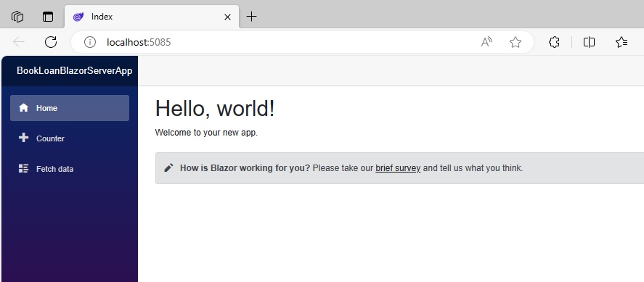Click the Counter plus icon
The height and width of the screenshot is (282, 644).
point(24,138)
